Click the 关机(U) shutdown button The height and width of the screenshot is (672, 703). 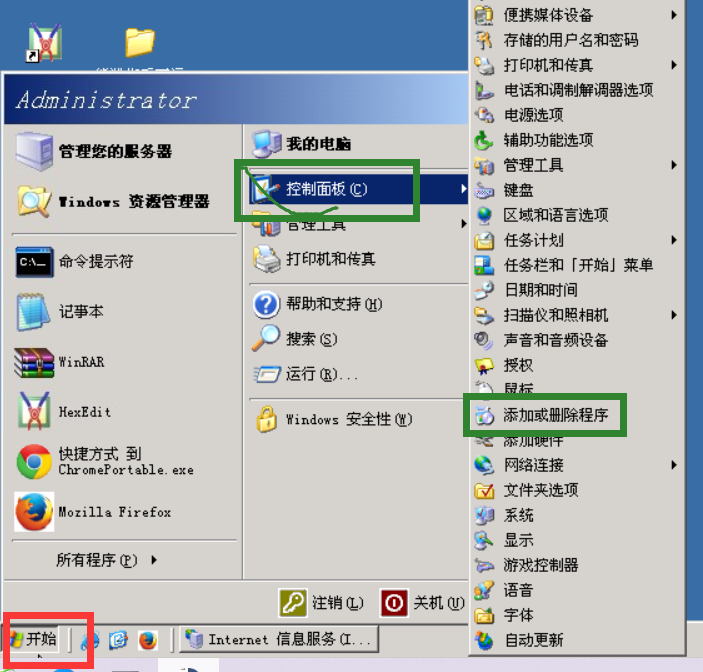pyautogui.click(x=423, y=603)
